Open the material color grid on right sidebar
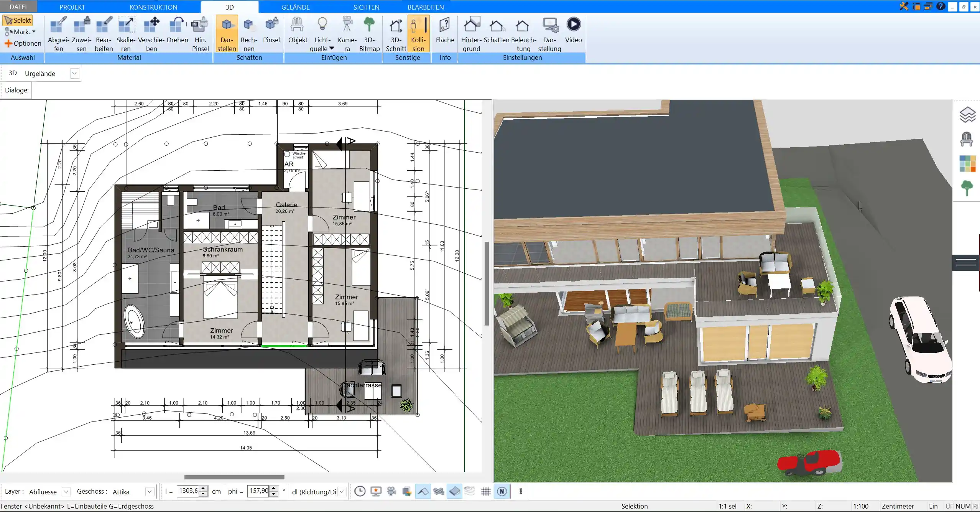The height and width of the screenshot is (512, 980). [x=967, y=163]
